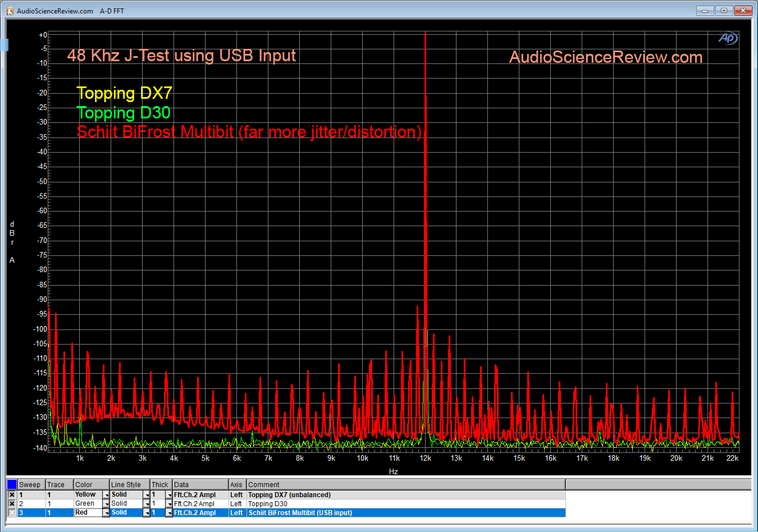
Task: Click the +0 tick on the amplitude axis
Action: [x=43, y=35]
